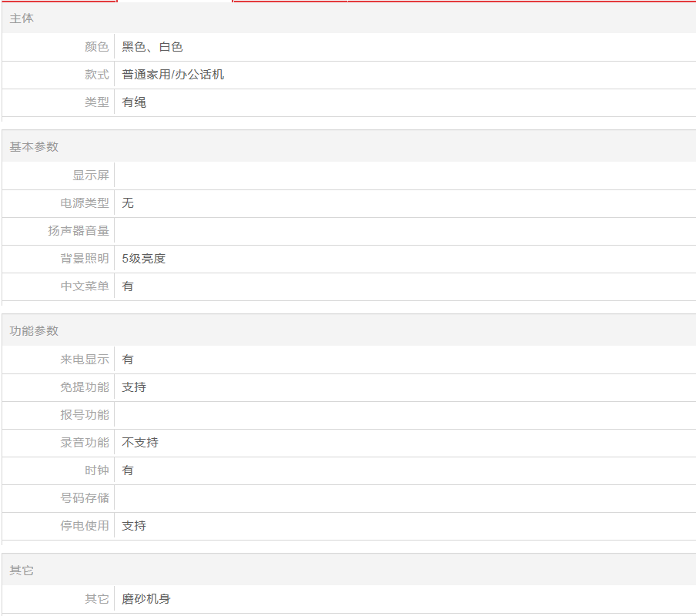
Task: Click the 普通家用/办公话机 style value
Action: click(x=173, y=75)
